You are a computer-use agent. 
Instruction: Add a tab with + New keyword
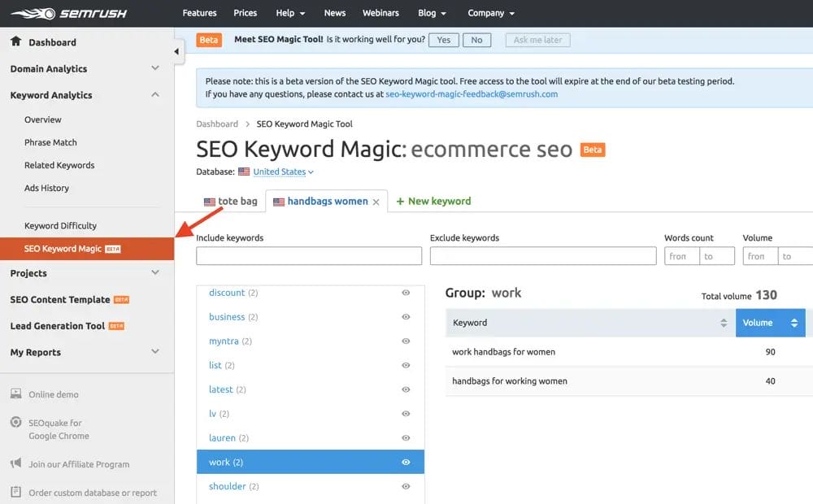433,201
